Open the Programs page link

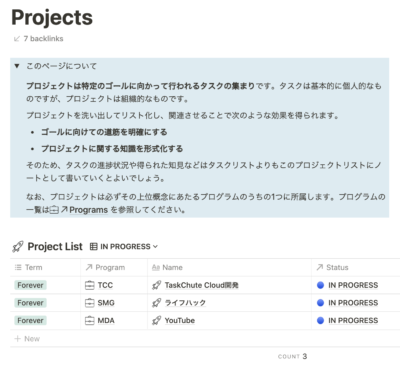[x=88, y=210]
